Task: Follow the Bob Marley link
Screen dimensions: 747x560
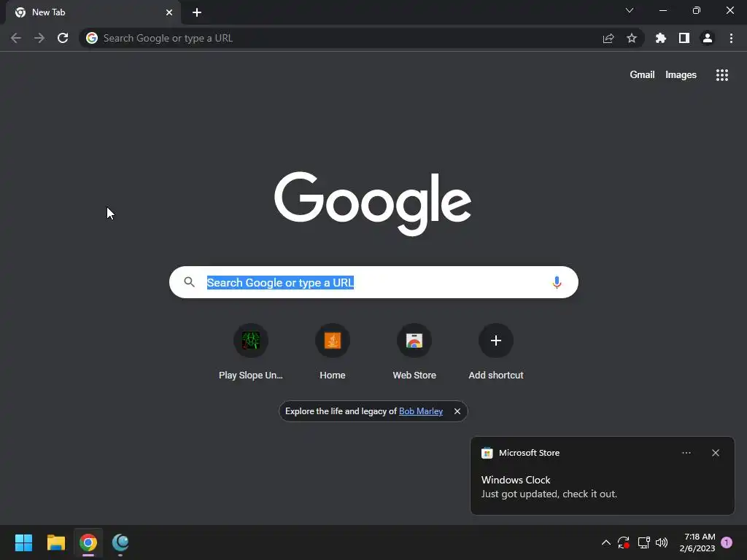Action: coord(421,411)
